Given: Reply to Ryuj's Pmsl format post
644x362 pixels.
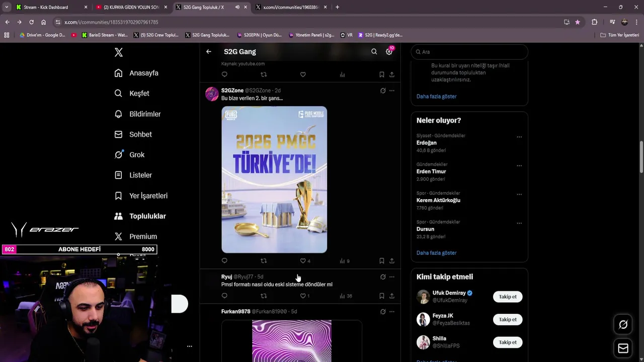Looking at the screenshot, I should (224, 296).
